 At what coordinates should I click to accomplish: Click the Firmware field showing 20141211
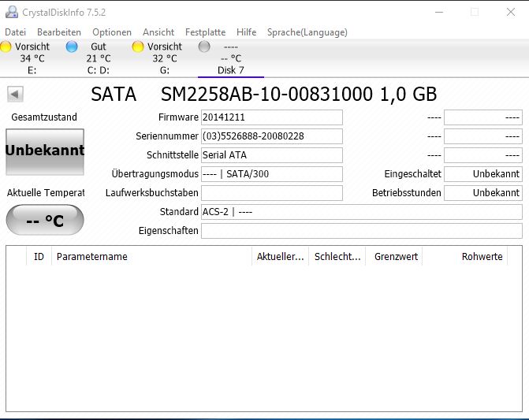tap(272, 117)
